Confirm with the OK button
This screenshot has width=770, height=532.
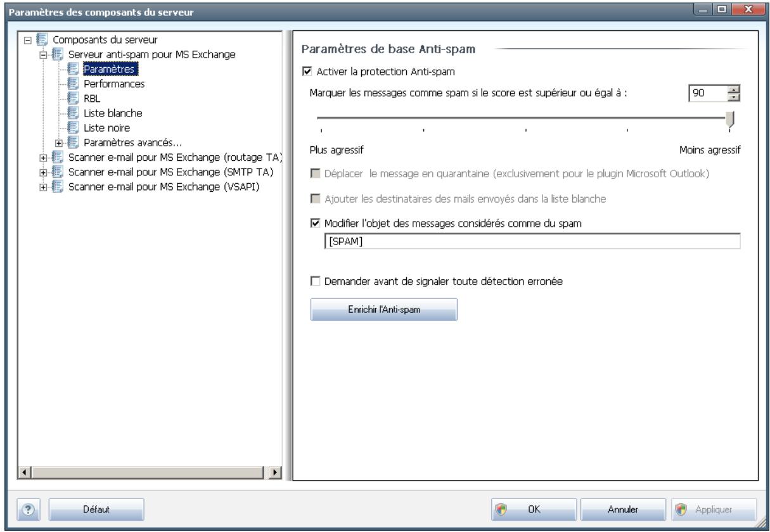534,509
